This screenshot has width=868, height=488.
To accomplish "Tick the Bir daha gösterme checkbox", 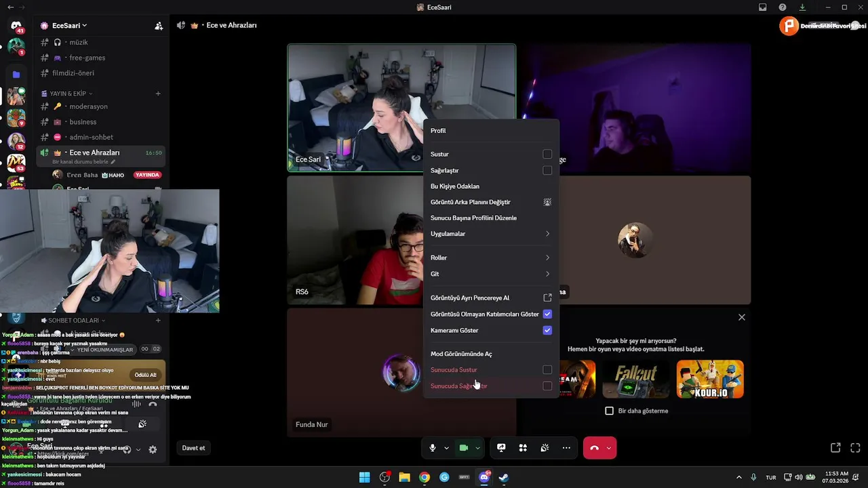I will (x=609, y=411).
